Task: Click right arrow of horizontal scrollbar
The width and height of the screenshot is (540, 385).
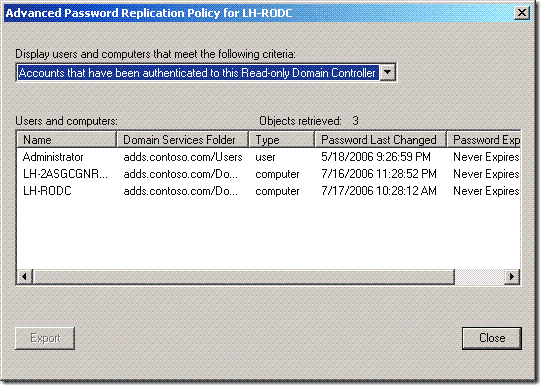Action: point(512,277)
